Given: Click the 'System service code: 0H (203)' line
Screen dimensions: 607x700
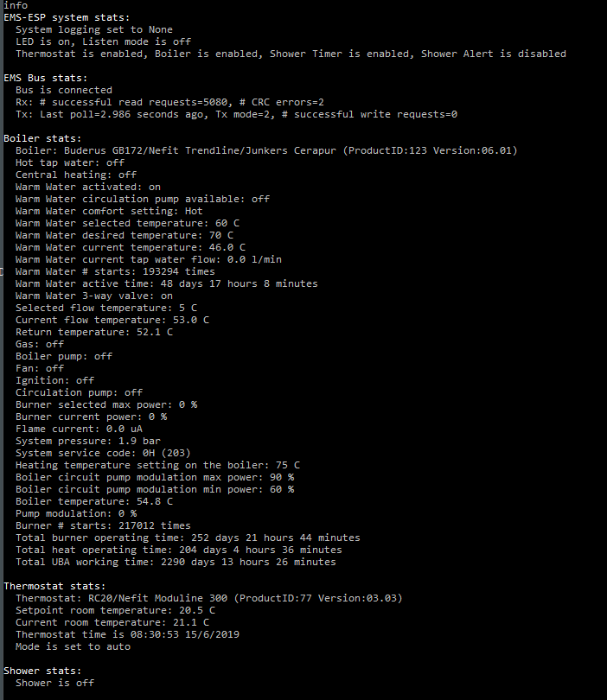Looking at the screenshot, I should point(103,453).
